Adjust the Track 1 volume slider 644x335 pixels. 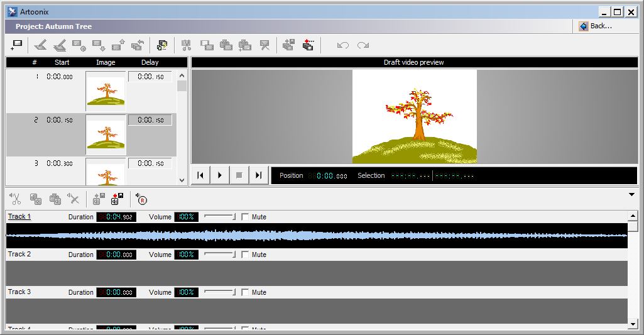(220, 217)
